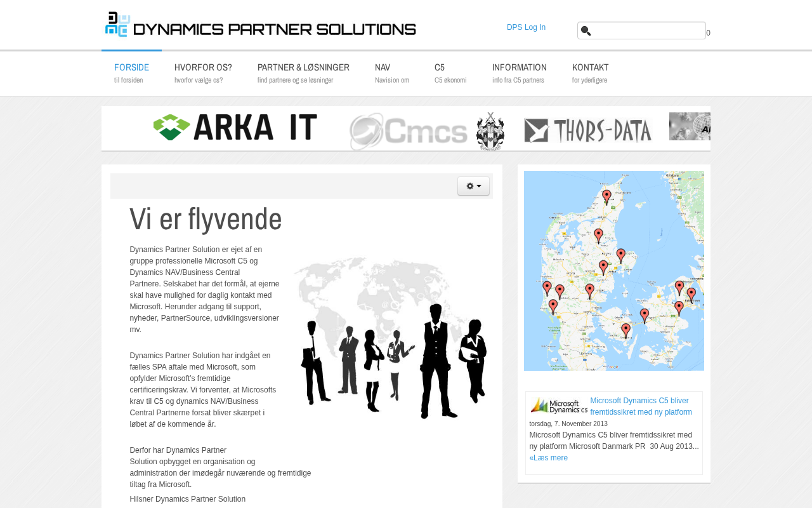Viewport: 812px width, 508px height.
Task: Focus the search input field
Action: (641, 30)
